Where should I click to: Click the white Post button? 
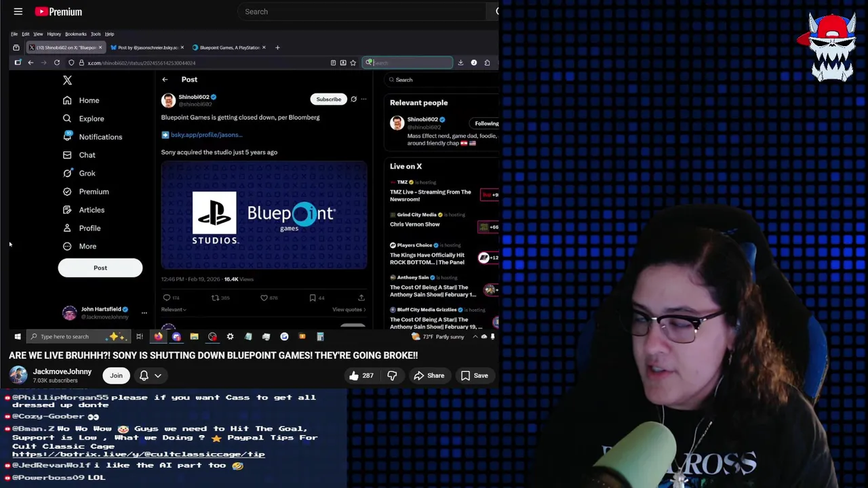pyautogui.click(x=100, y=268)
